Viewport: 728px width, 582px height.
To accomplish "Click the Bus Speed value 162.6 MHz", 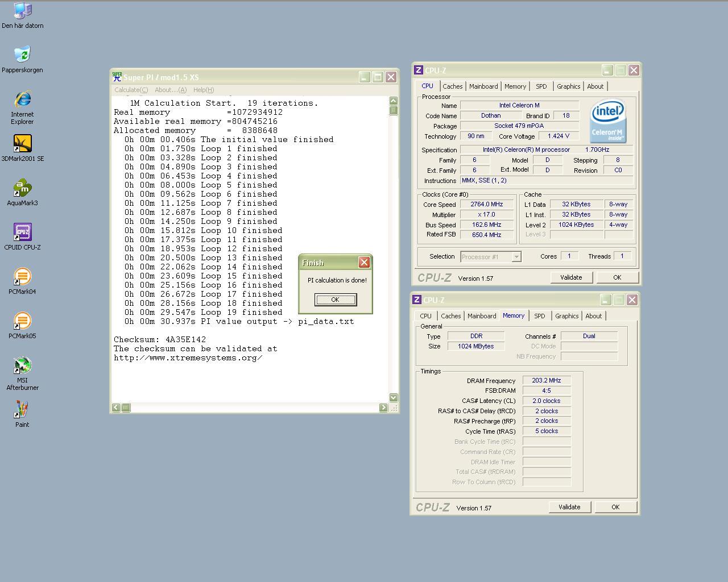I will coord(487,225).
